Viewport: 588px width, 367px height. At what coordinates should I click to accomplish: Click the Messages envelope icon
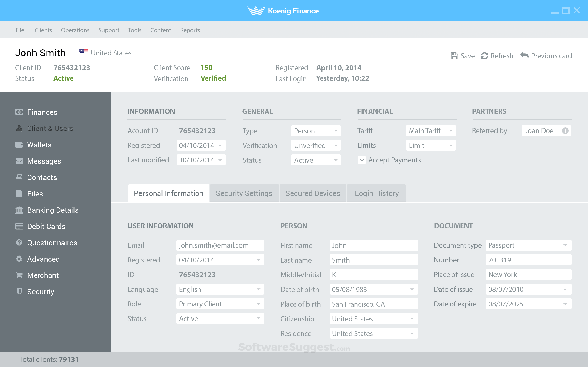19,161
